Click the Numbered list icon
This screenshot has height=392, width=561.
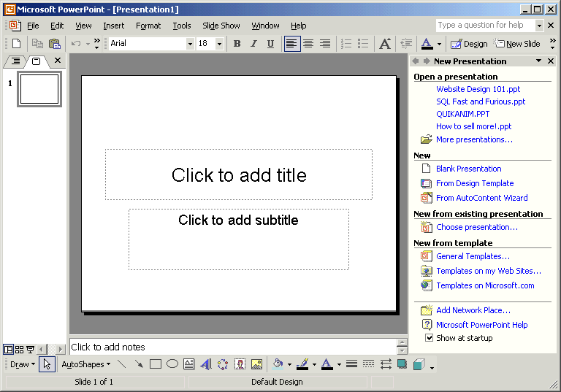point(346,44)
